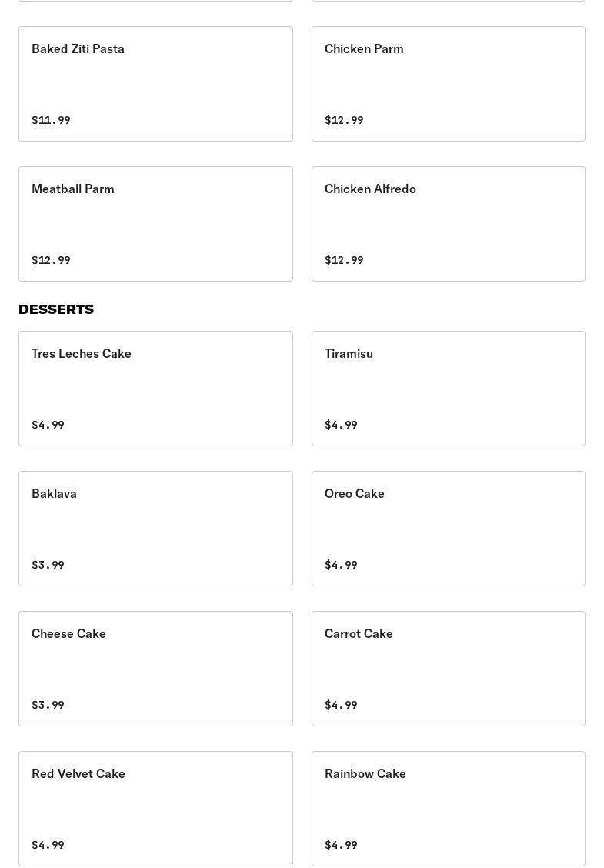Click the $3.99 price under Cheese Cake
The width and height of the screenshot is (604, 868).
tap(48, 705)
